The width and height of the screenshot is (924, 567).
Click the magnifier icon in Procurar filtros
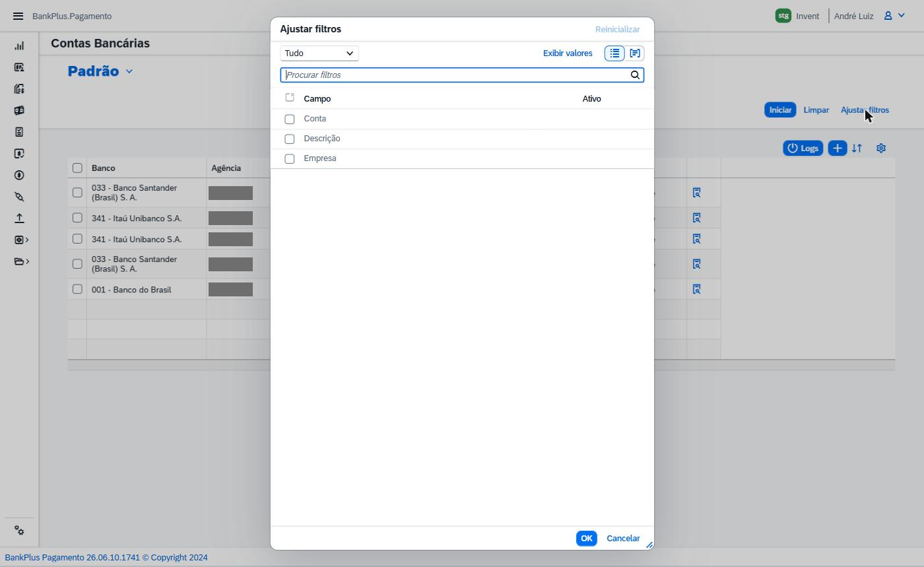tap(635, 75)
